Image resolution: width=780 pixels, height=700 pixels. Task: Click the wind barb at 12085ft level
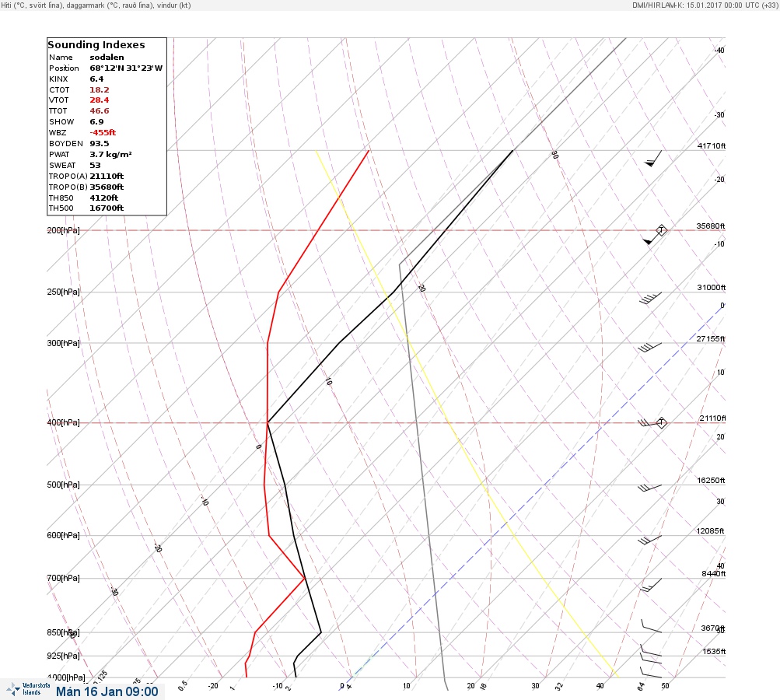pos(649,540)
